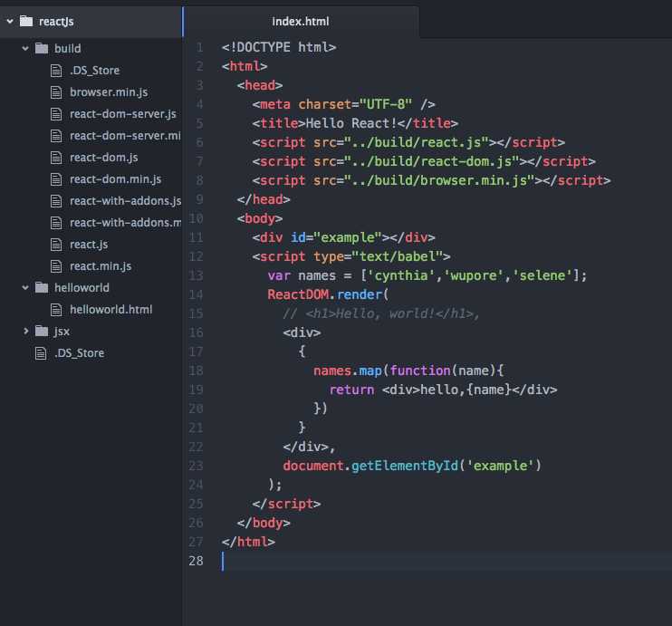Place cursor on '<!DOCTYPE html>' line
Viewport: 672px width, 626px height.
tap(279, 47)
